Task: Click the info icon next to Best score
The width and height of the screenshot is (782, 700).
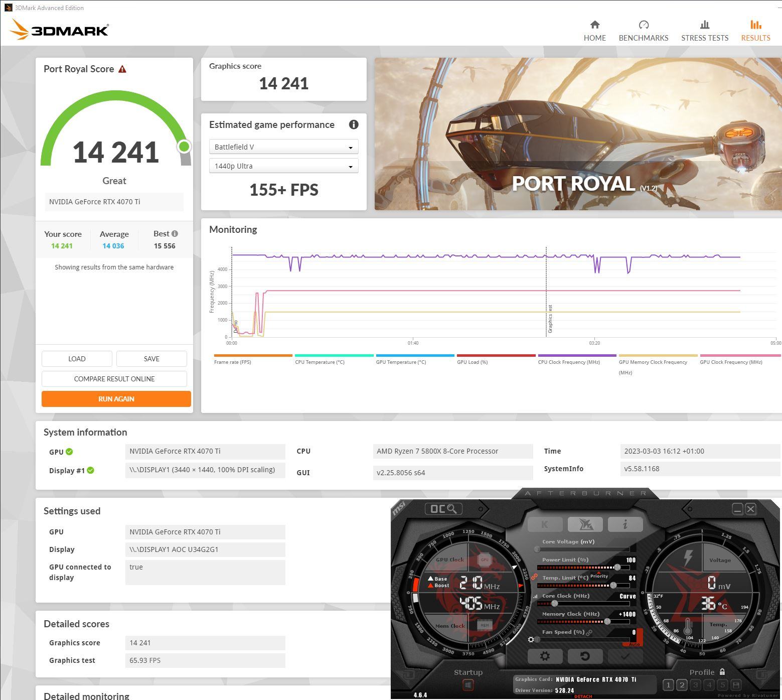Action: (x=175, y=234)
